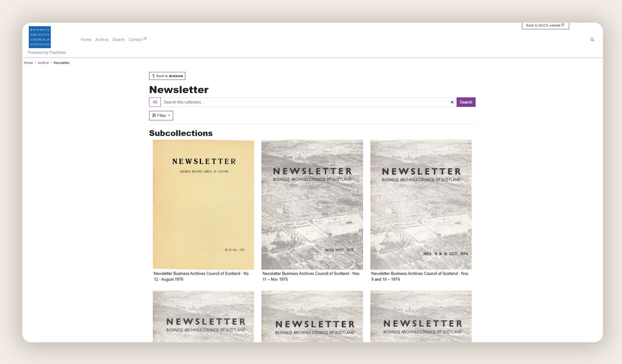Click Archive breadcrumb link
This screenshot has height=364, width=622.
(43, 63)
